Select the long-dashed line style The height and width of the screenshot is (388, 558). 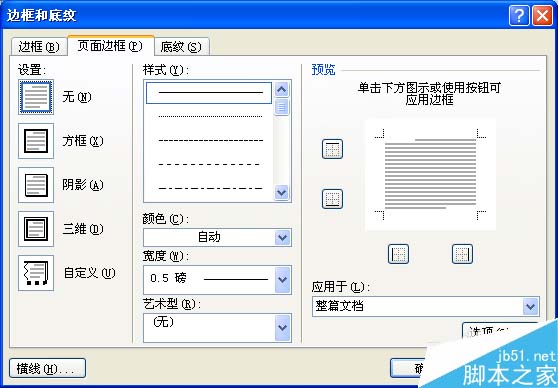209,164
